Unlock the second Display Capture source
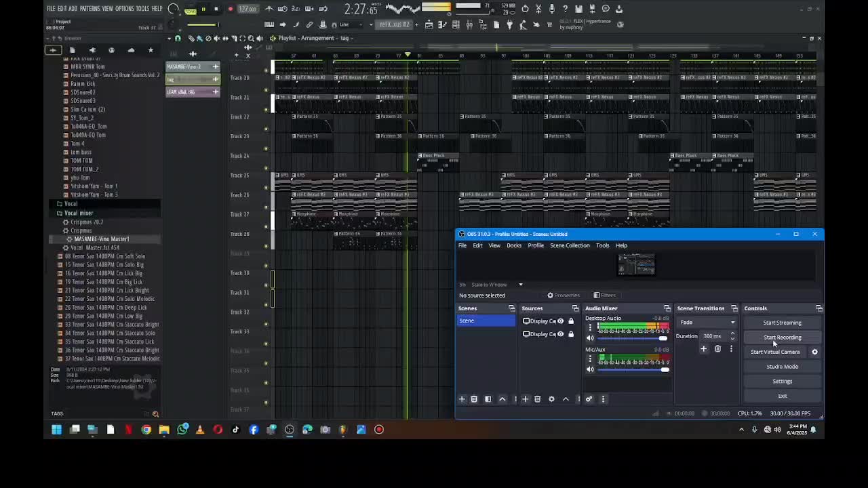This screenshot has width=868, height=488. 570,334
